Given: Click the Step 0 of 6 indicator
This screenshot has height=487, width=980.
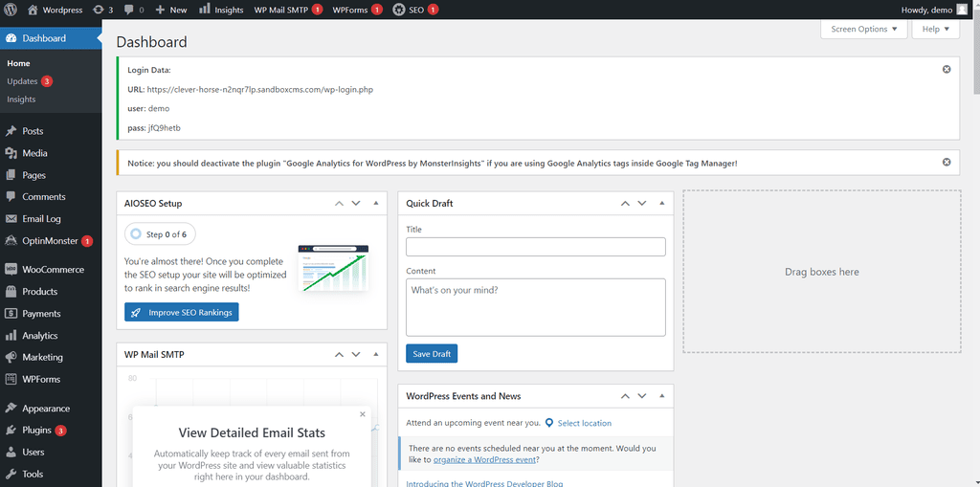Looking at the screenshot, I should point(160,234).
